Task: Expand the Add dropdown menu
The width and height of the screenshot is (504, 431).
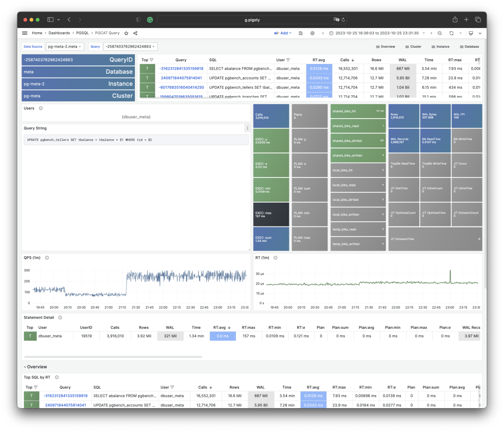Action: pyautogui.click(x=283, y=33)
